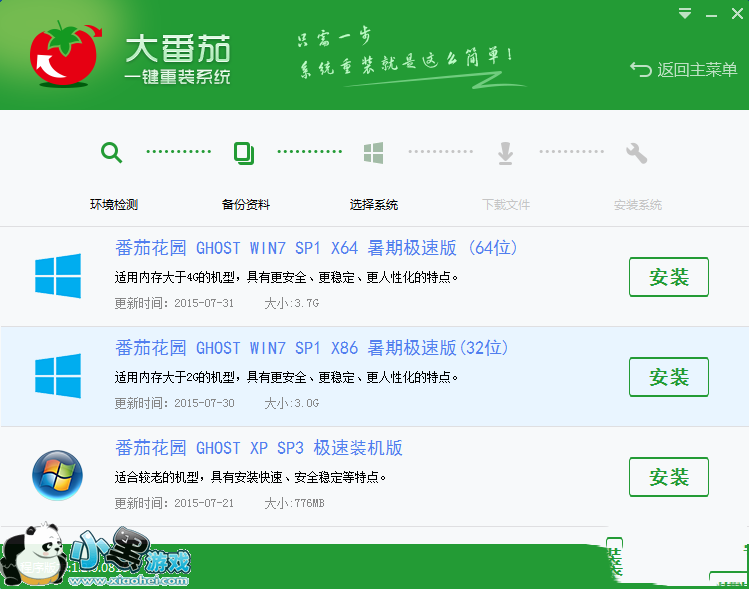749x589 pixels.
Task: Install the WIN7 SP1 X86 system
Action: click(x=669, y=377)
